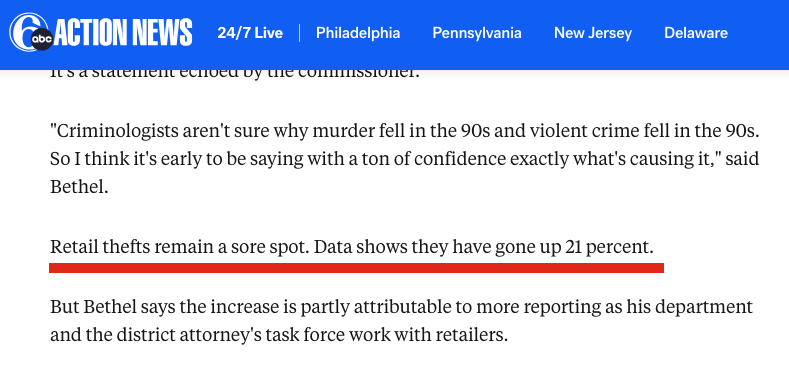Open the 24/7 Live stream link
The height and width of the screenshot is (372, 789).
click(x=250, y=33)
